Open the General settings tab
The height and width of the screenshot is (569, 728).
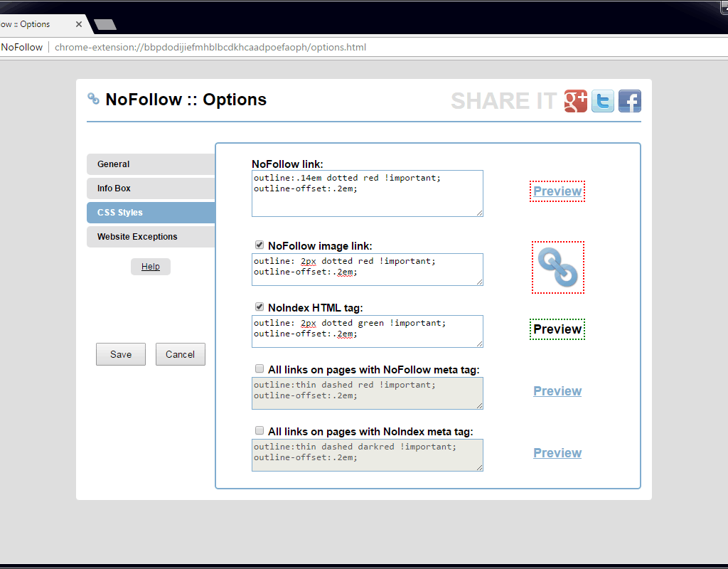click(x=151, y=164)
